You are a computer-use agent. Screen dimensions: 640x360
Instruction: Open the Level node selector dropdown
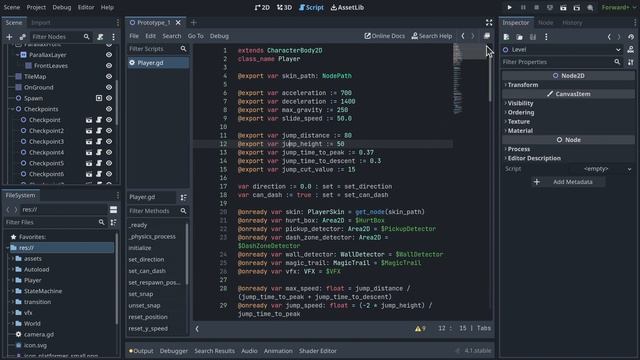click(x=562, y=49)
